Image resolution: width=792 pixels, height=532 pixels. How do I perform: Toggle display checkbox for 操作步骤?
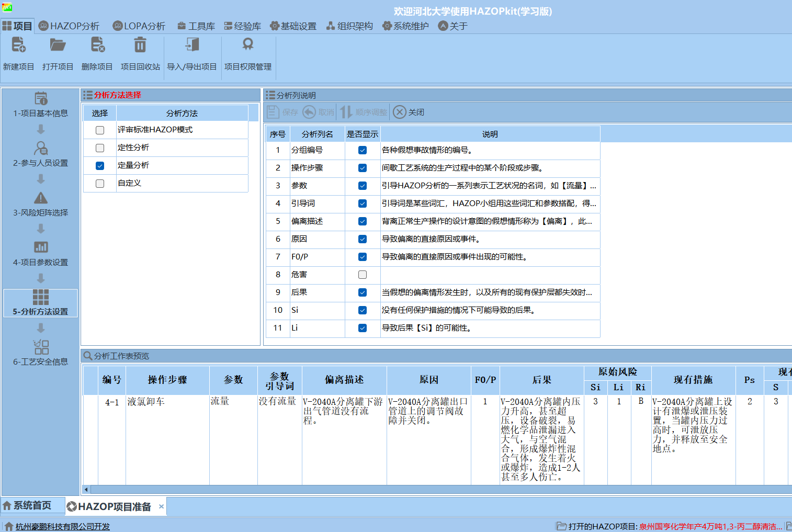pyautogui.click(x=363, y=168)
